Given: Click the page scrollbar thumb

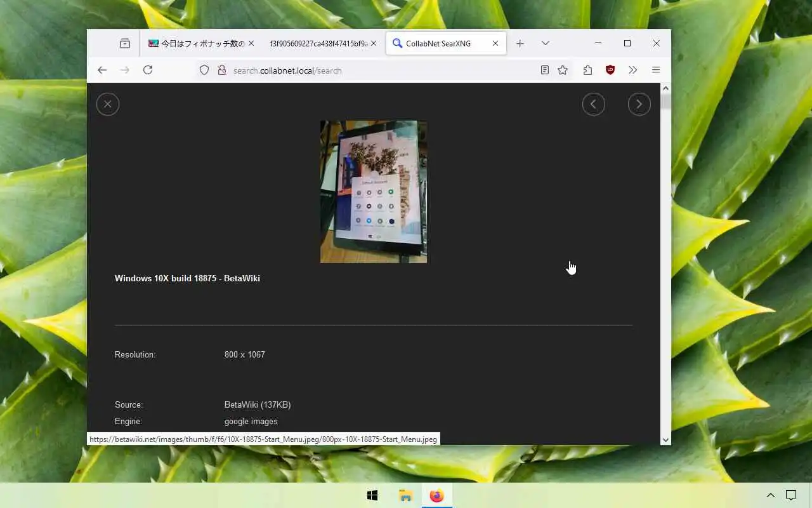Looking at the screenshot, I should [x=665, y=102].
